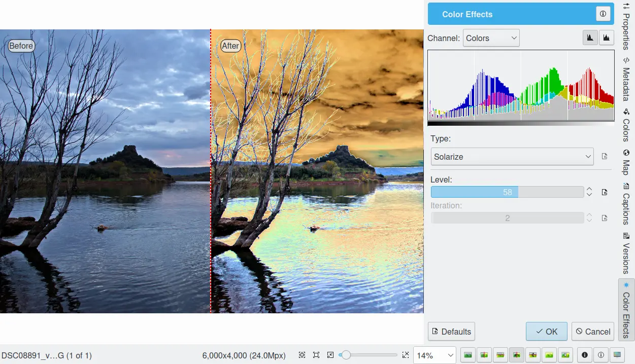
Task: Show the target image only preview
Action: (x=549, y=355)
